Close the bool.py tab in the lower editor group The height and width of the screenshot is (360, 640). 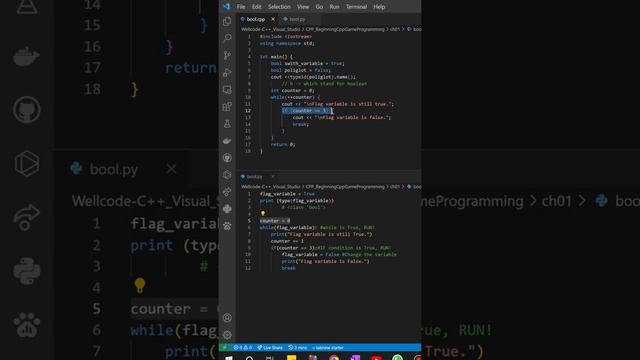point(273,177)
